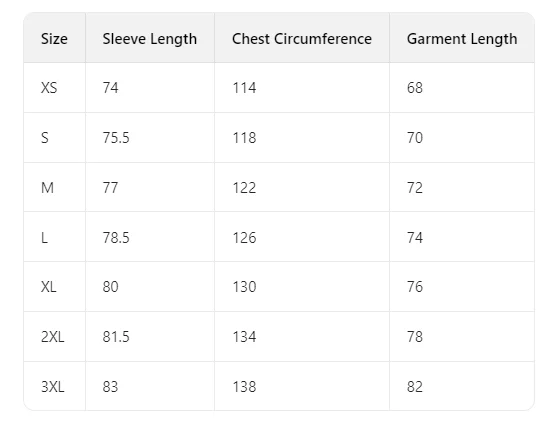Click garment length value 82

(x=415, y=386)
